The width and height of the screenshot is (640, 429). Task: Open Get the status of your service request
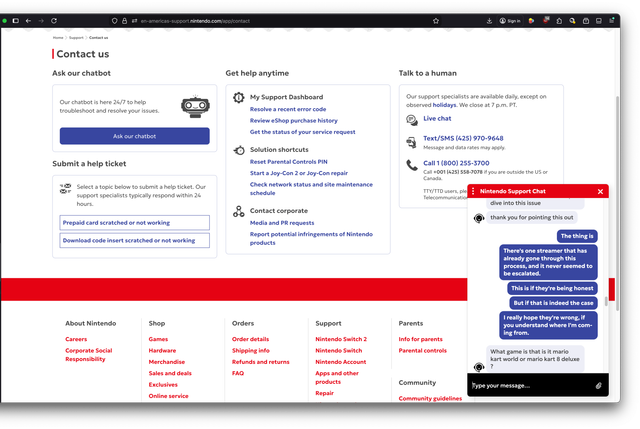(302, 132)
